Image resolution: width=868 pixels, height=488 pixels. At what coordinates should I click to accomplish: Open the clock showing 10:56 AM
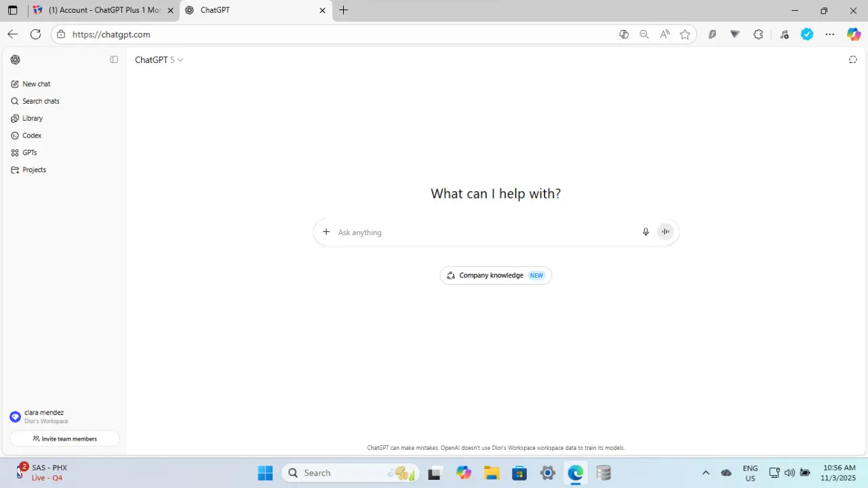(x=840, y=472)
